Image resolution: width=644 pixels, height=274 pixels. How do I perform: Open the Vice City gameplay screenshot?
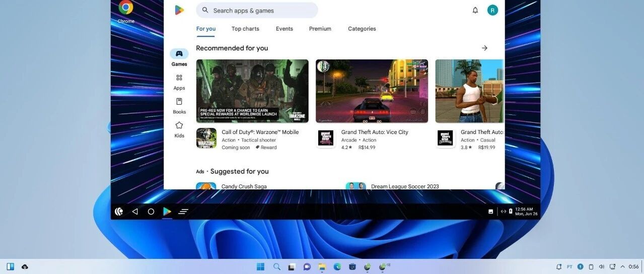(372, 91)
